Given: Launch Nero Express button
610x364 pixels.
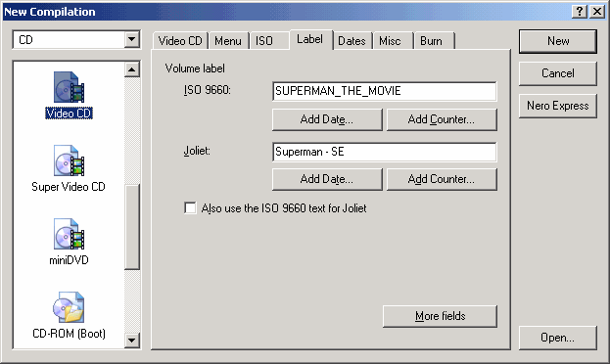Looking at the screenshot, I should 558,106.
